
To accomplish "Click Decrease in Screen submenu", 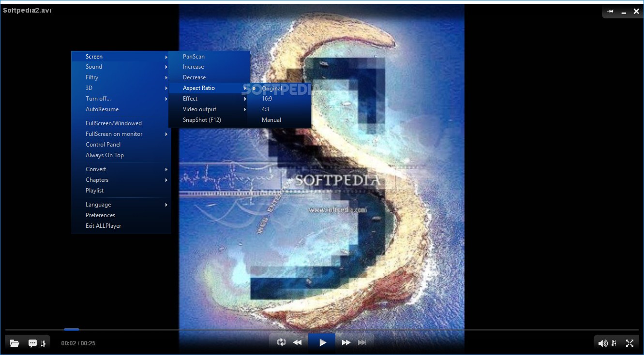I will pos(209,77).
